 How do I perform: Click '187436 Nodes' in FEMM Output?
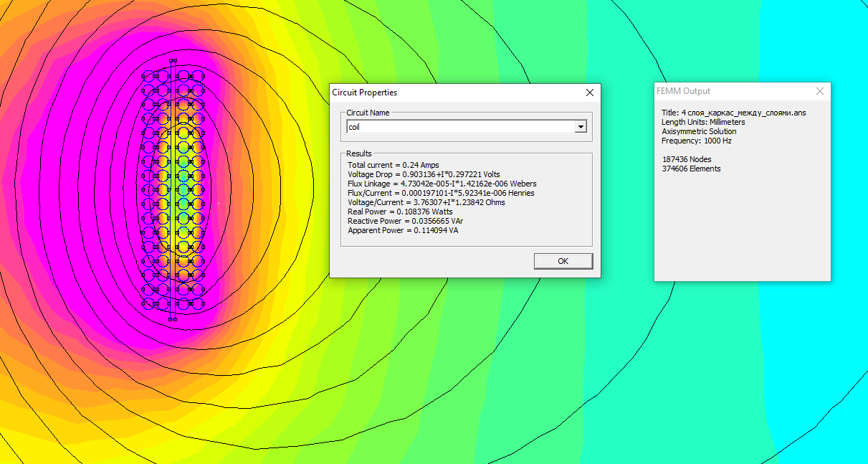687,159
